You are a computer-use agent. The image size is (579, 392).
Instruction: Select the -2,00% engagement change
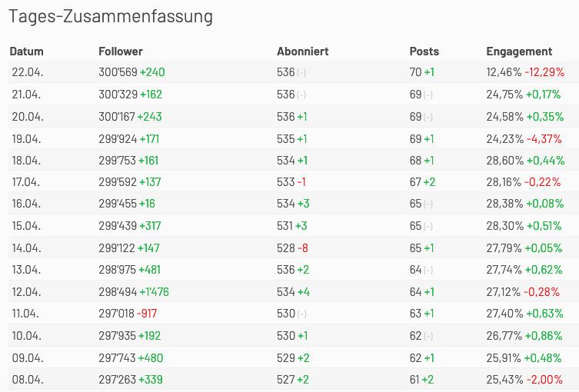544,380
